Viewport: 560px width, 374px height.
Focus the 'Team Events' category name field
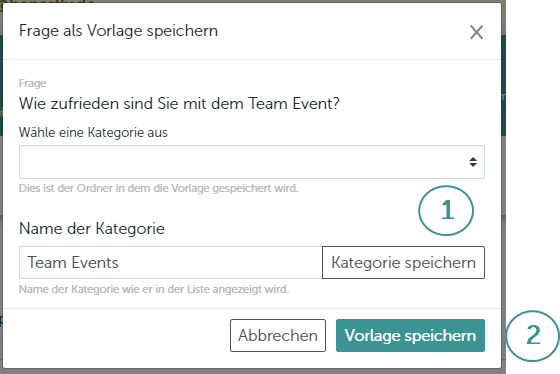[x=171, y=262]
